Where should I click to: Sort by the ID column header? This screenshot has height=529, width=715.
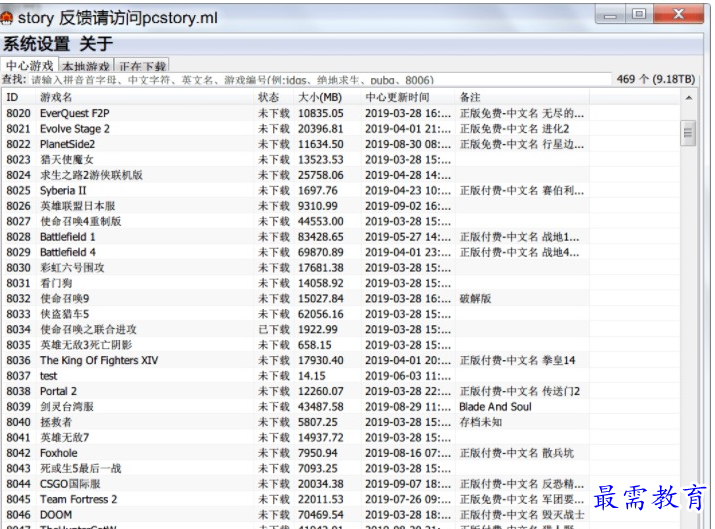click(19, 97)
